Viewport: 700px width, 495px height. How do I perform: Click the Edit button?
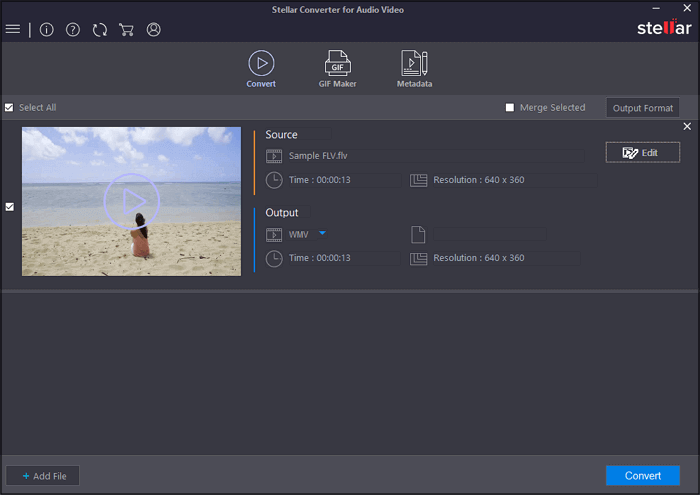(x=642, y=152)
